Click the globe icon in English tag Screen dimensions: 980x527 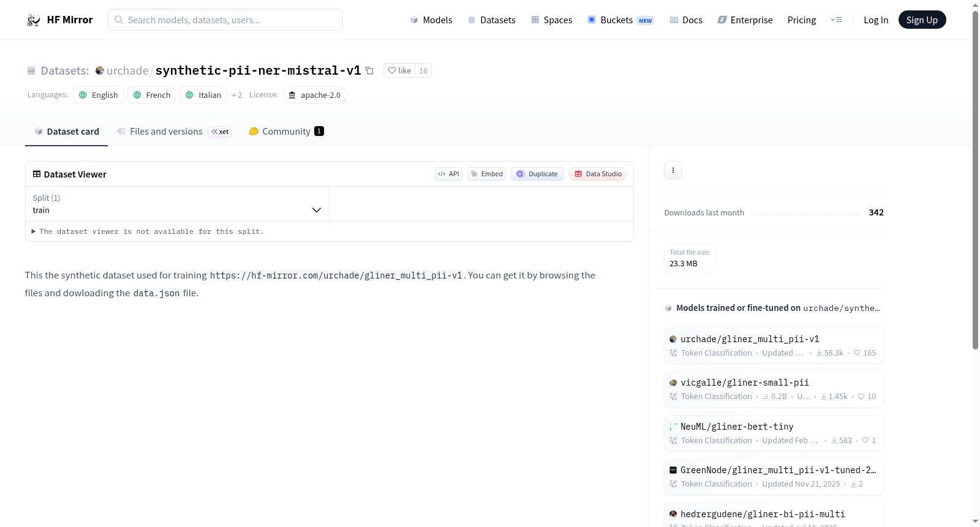pos(83,95)
